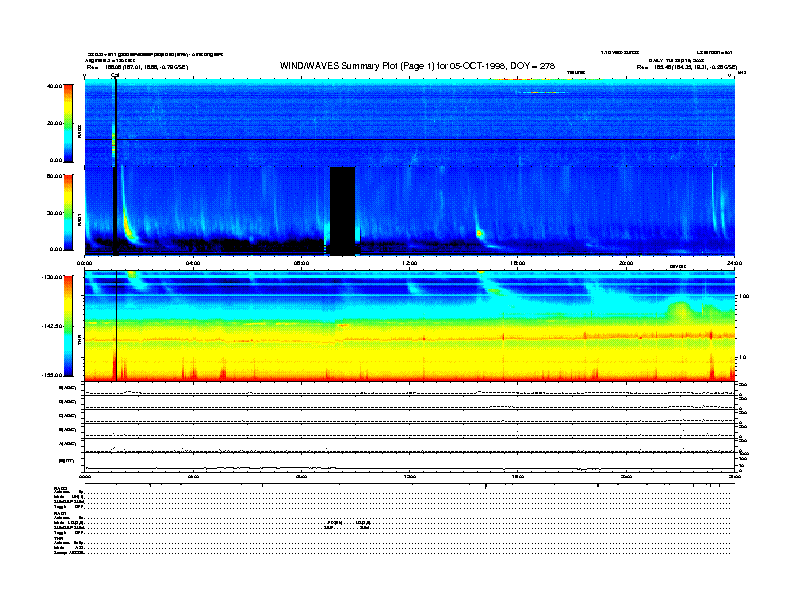Click the -155.00 label on TNR scale

(x=52, y=375)
